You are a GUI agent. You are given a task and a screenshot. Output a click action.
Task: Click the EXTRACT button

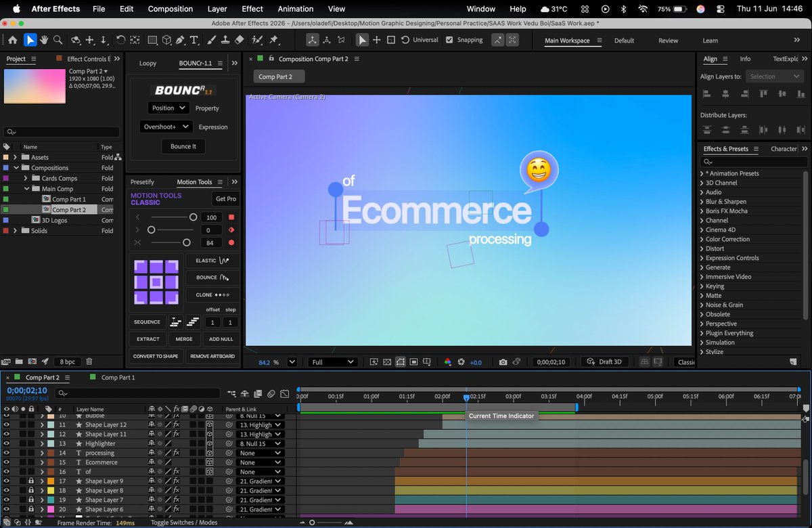coord(148,339)
